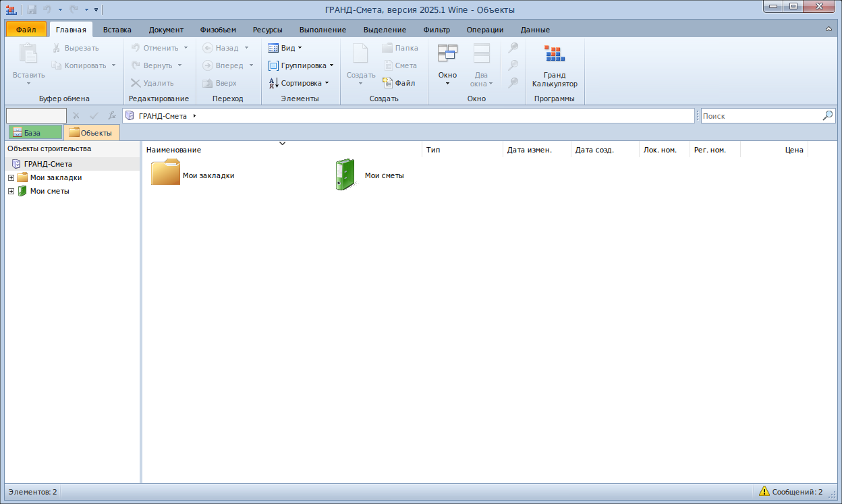
Task: Click the Сообщений: 2 warning indicator
Action: pyautogui.click(x=791, y=492)
